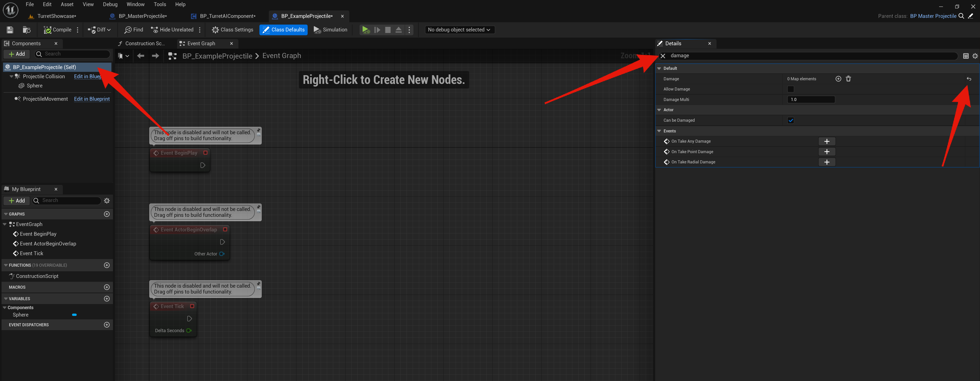The height and width of the screenshot is (381, 980).
Task: Collapse the Events category in Details
Action: click(659, 131)
